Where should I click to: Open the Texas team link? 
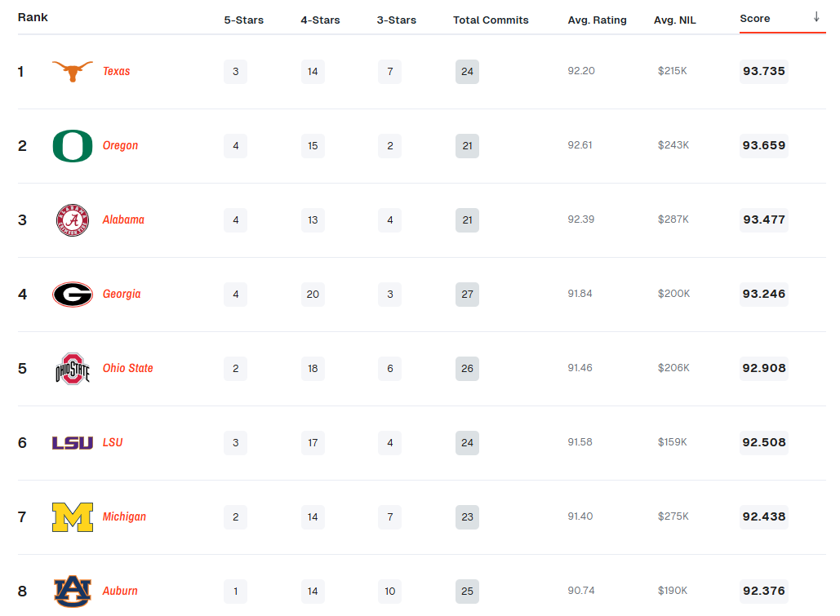[116, 71]
